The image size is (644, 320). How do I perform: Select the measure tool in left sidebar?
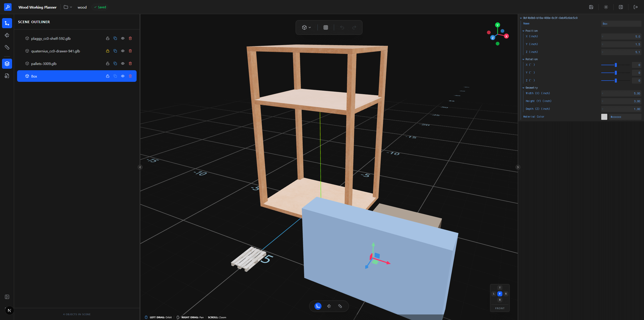[x=7, y=47]
